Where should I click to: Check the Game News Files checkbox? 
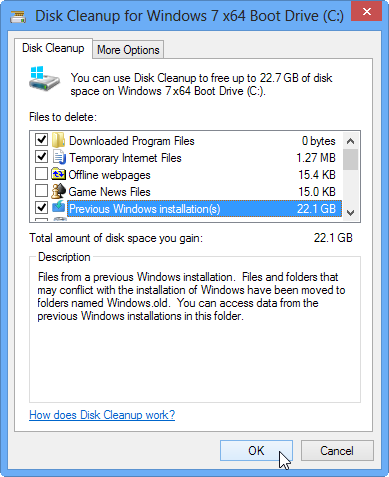click(x=41, y=190)
